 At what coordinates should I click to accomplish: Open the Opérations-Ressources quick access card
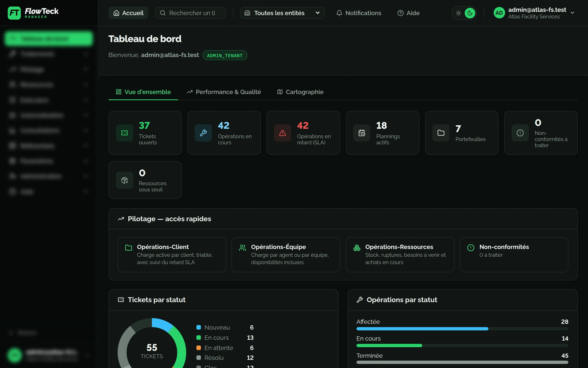[400, 254]
